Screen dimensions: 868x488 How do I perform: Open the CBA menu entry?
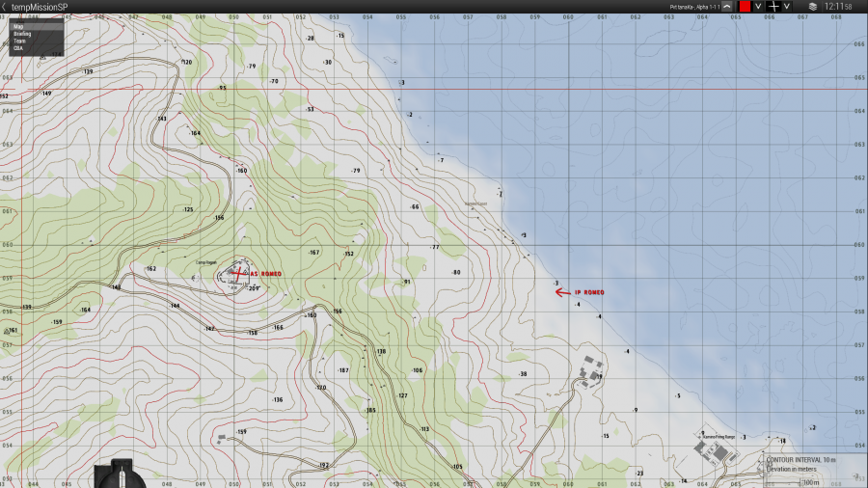18,48
